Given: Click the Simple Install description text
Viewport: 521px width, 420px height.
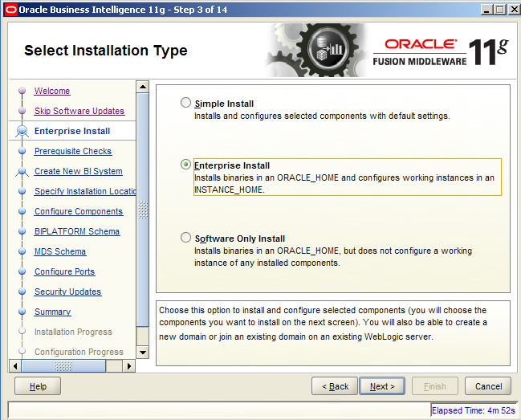Looking at the screenshot, I should point(322,116).
